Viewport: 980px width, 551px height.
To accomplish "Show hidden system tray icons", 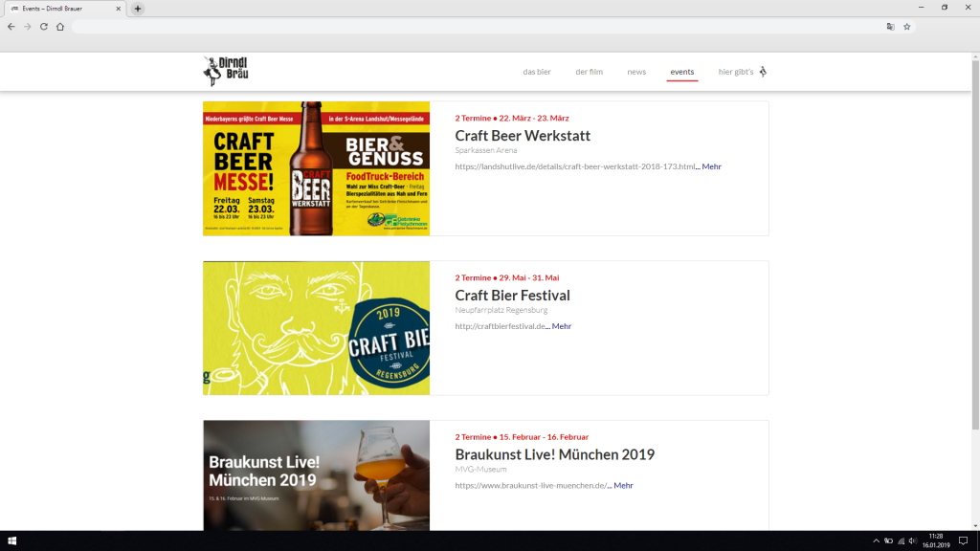I will pyautogui.click(x=876, y=541).
